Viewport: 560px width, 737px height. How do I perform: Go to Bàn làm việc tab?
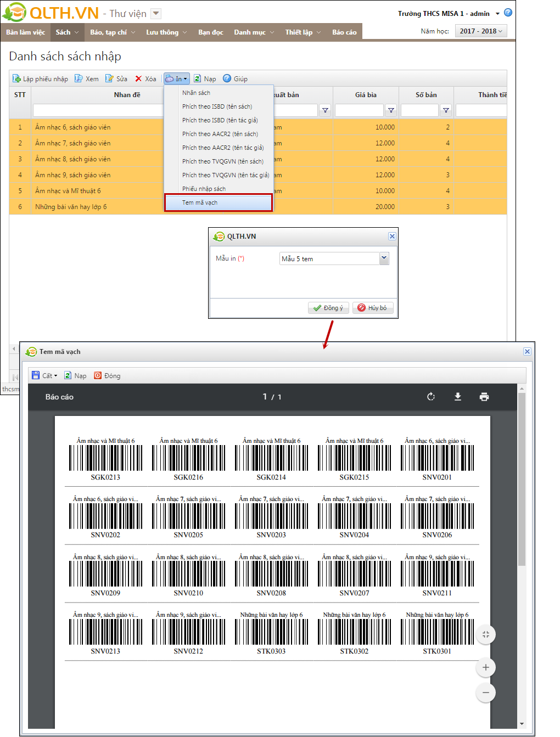25,32
